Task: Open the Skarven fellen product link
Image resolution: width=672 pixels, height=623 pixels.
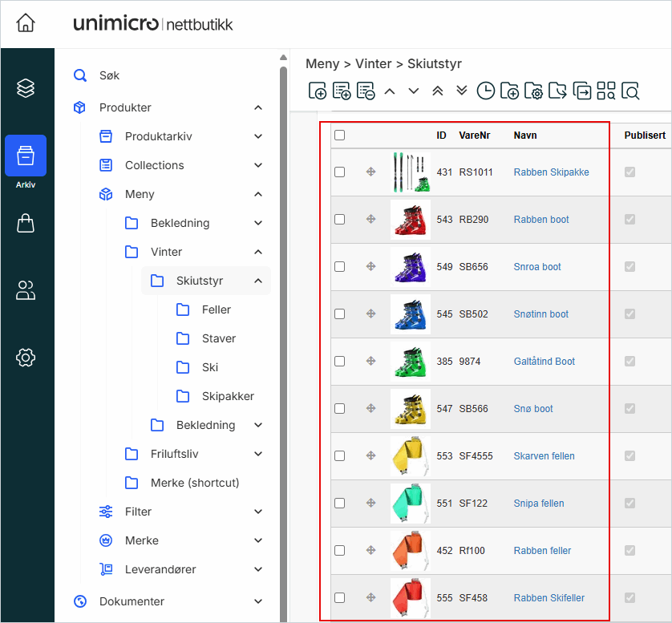Action: (544, 456)
